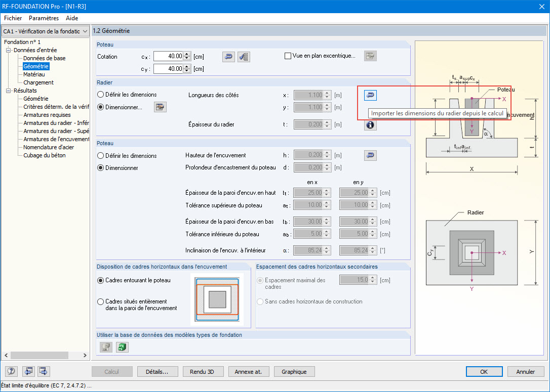Open the Paramètres menu
Image resolution: width=550 pixels, height=392 pixels.
[x=44, y=18]
